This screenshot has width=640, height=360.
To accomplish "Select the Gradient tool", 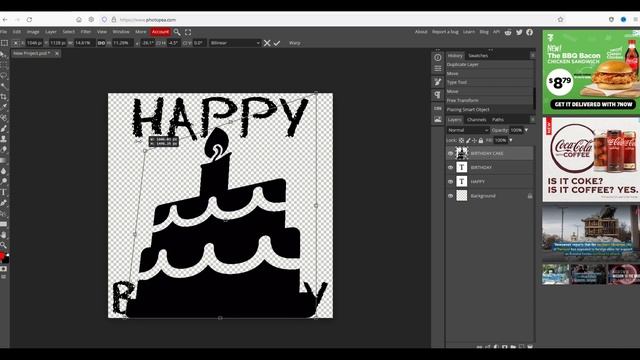I will click(x=4, y=160).
